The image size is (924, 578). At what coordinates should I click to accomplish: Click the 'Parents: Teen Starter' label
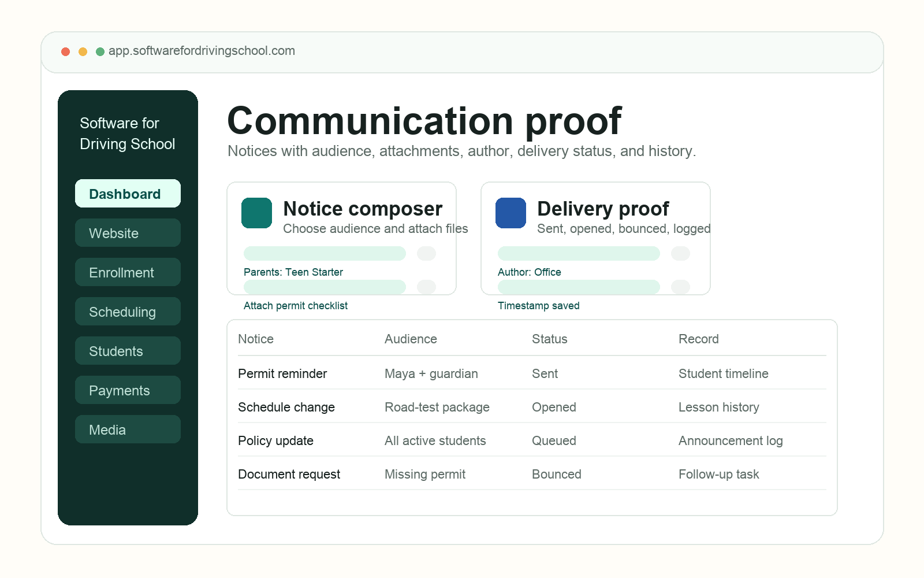[x=293, y=272]
